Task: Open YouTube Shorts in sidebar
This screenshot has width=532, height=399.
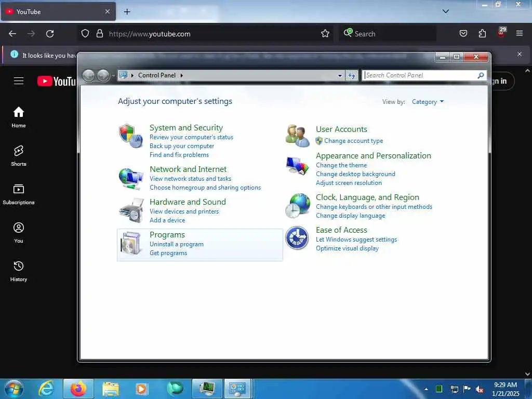Action: 19,156
